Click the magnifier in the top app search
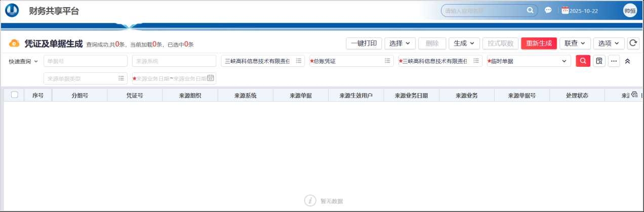The height and width of the screenshot is (212, 644). 530,10
